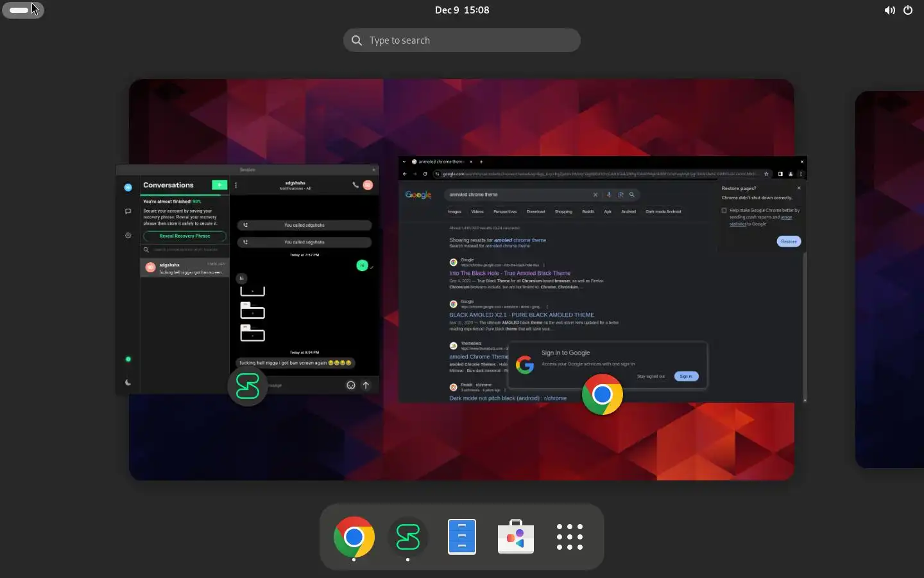
Task: Click the Restore button in Chrome's bubble
Action: (x=789, y=241)
